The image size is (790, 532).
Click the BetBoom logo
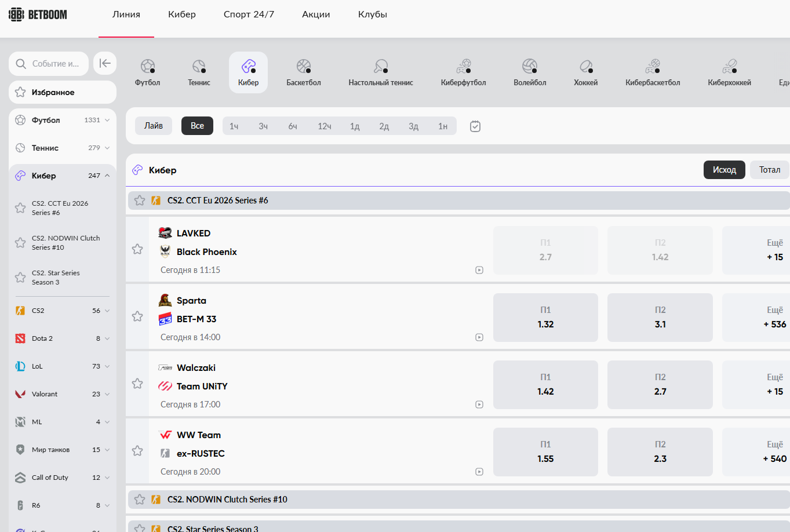[x=38, y=14]
